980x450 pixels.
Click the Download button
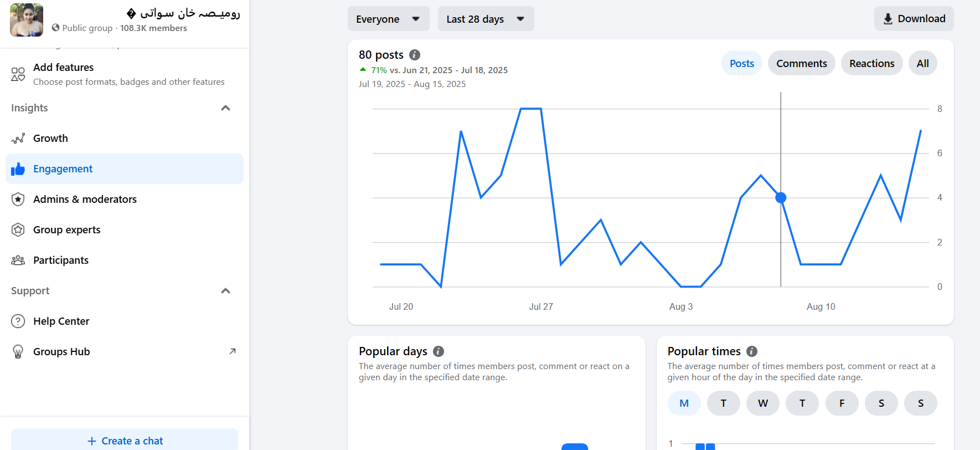(914, 19)
